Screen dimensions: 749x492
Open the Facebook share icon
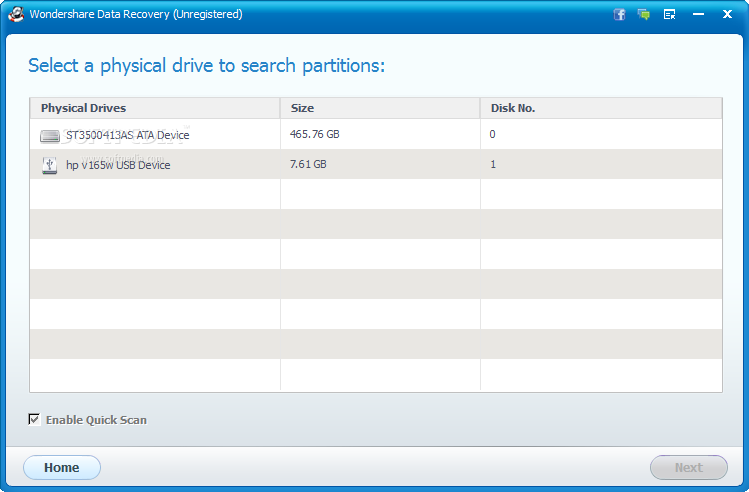tap(620, 14)
